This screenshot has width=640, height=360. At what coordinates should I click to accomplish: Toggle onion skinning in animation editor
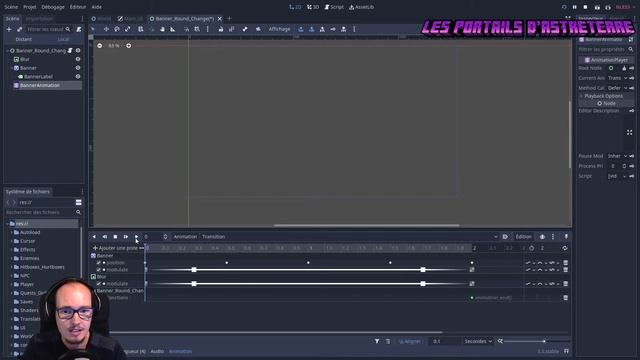tap(542, 237)
